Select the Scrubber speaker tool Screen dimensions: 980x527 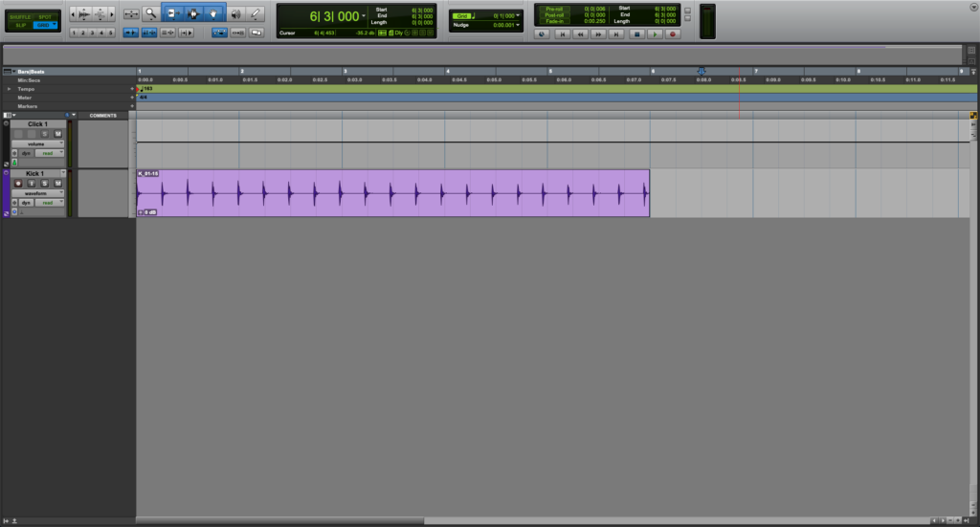point(236,13)
